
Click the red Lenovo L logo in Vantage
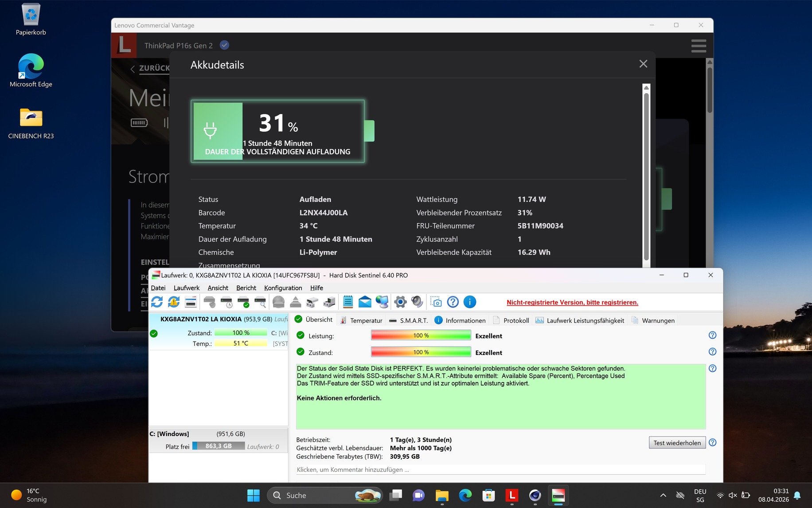tap(124, 45)
